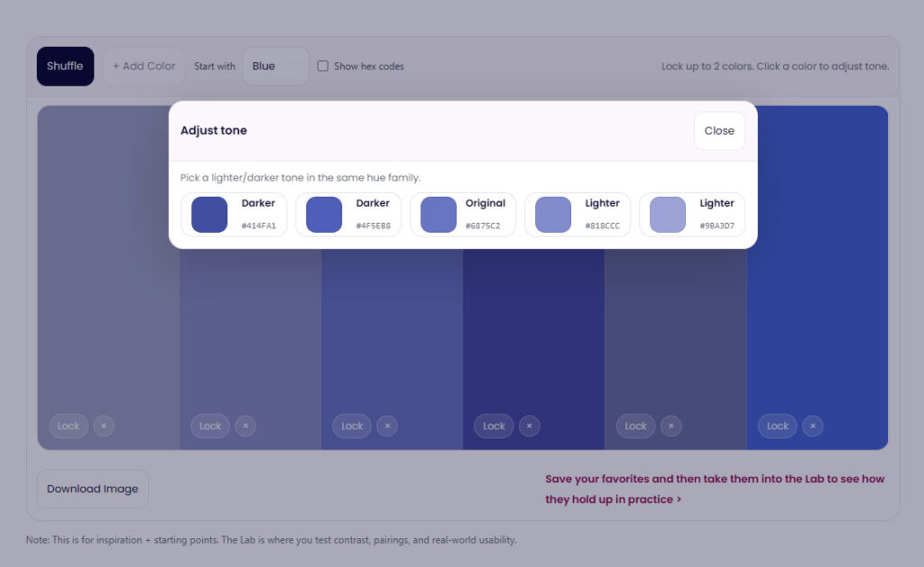924x567 pixels.
Task: Choose the Darker tone #414FA1
Action: coord(233,214)
